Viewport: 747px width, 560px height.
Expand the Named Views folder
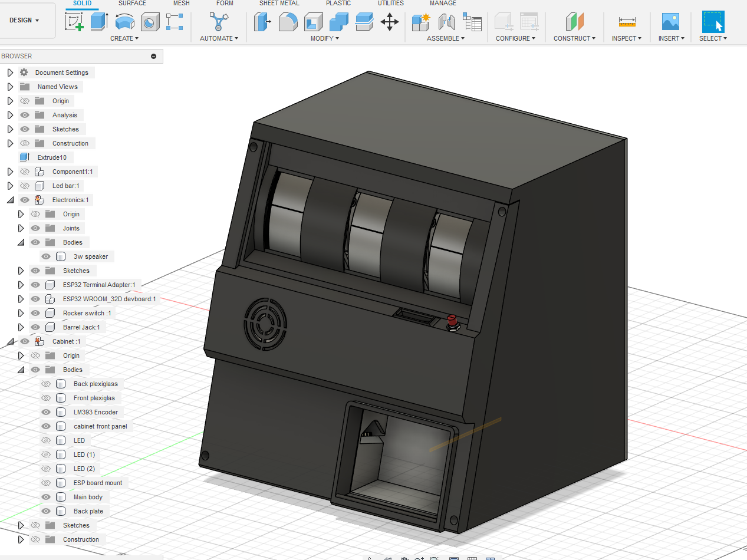click(10, 87)
